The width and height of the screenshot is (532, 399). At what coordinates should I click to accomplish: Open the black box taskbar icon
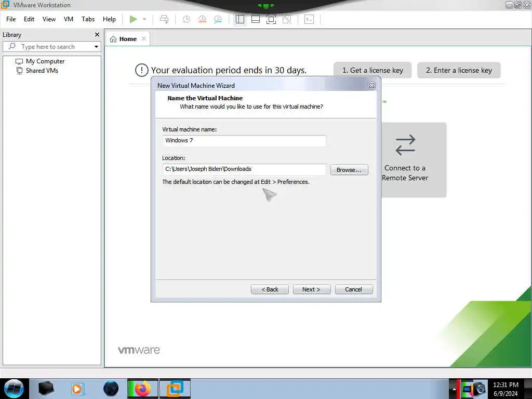pyautogui.click(x=46, y=389)
